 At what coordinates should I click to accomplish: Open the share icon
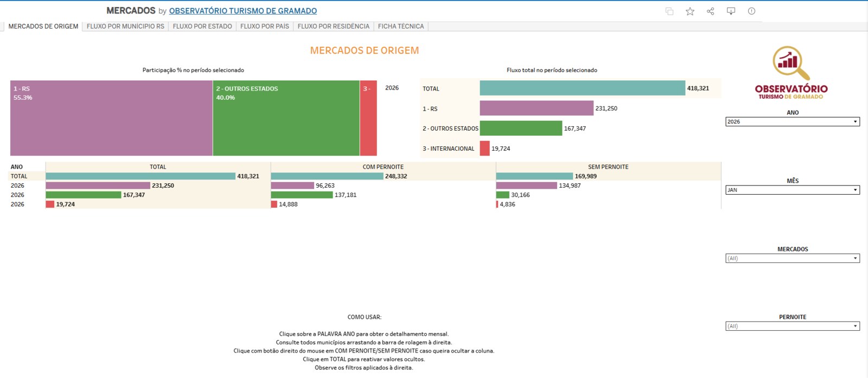click(x=711, y=11)
